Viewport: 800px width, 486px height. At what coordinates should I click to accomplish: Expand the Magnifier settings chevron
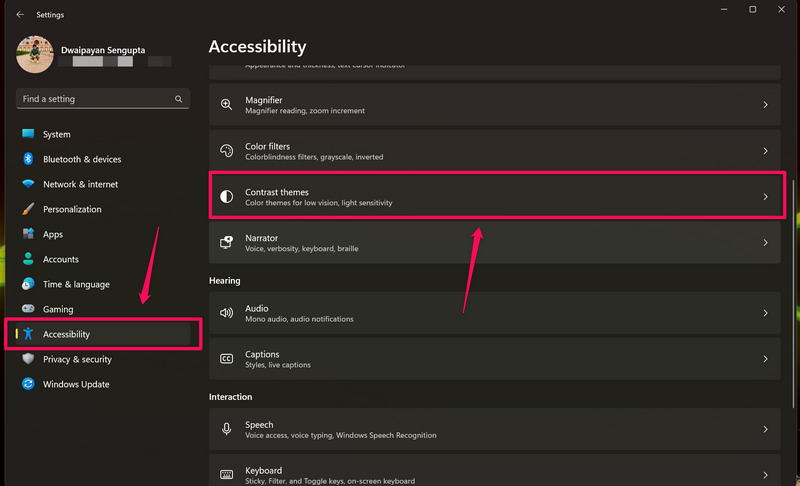point(765,105)
